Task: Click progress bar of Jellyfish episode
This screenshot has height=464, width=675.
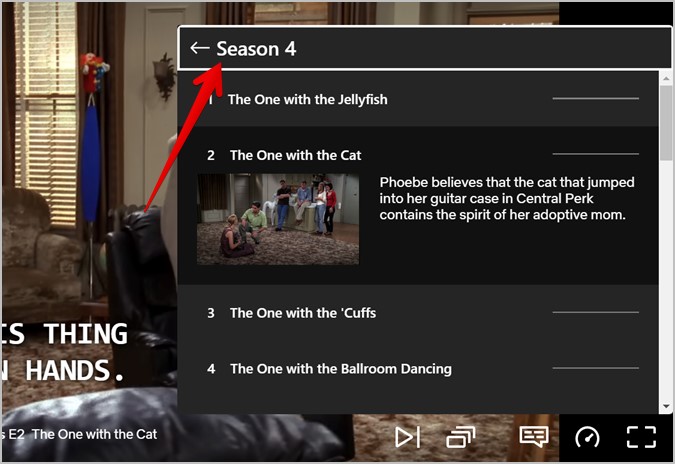Action: click(x=596, y=99)
